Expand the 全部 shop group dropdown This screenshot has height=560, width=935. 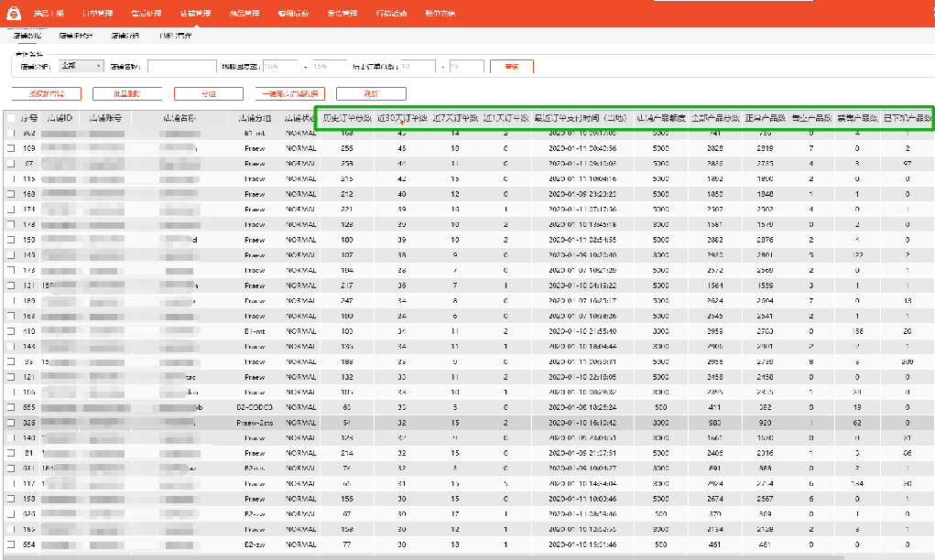pos(82,66)
